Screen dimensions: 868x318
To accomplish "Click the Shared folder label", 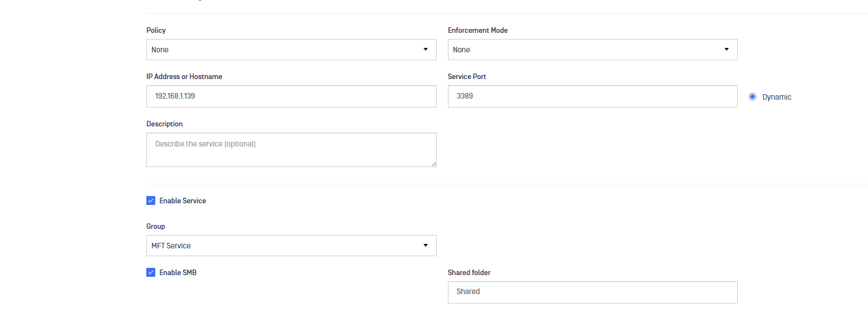I will [469, 272].
